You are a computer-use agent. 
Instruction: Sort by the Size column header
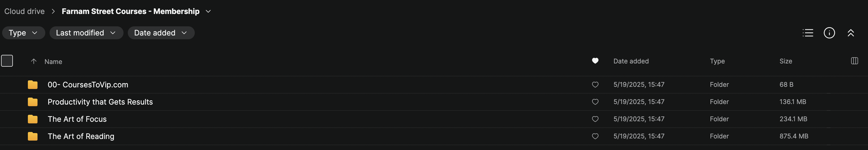pyautogui.click(x=785, y=61)
